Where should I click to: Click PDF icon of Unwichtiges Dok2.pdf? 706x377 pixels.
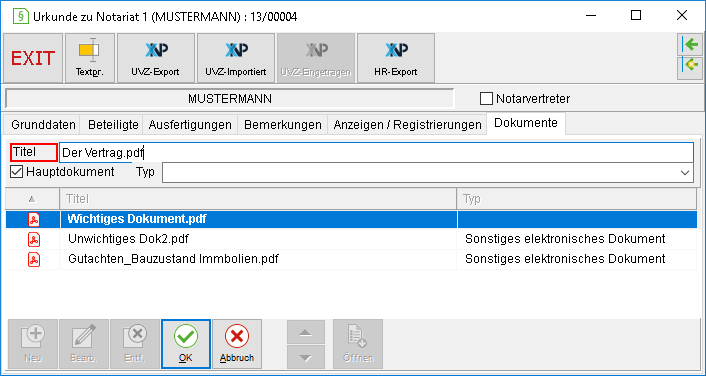(x=34, y=239)
